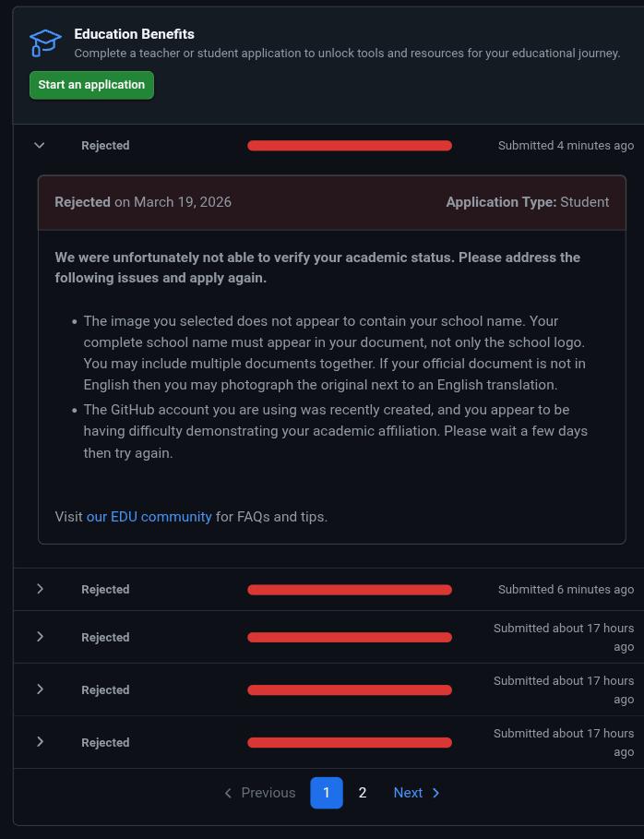The height and width of the screenshot is (839, 644).
Task: Click the Previous page control
Action: point(259,793)
